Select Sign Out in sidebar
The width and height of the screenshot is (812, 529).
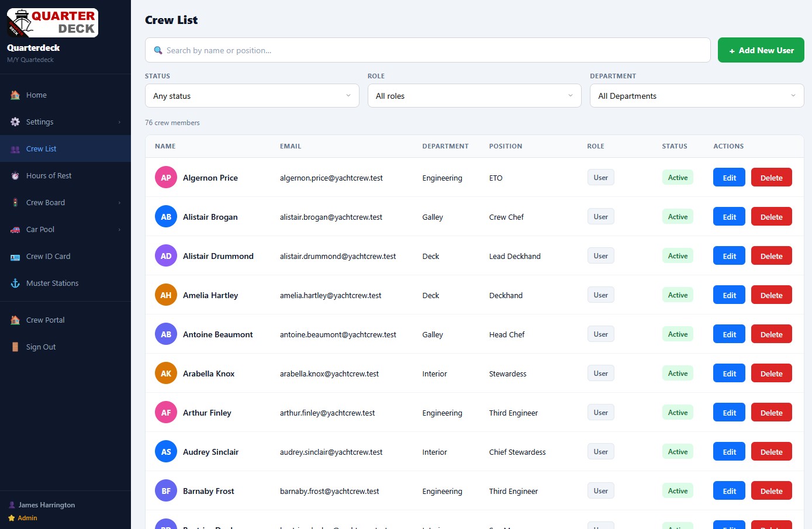(x=65, y=347)
